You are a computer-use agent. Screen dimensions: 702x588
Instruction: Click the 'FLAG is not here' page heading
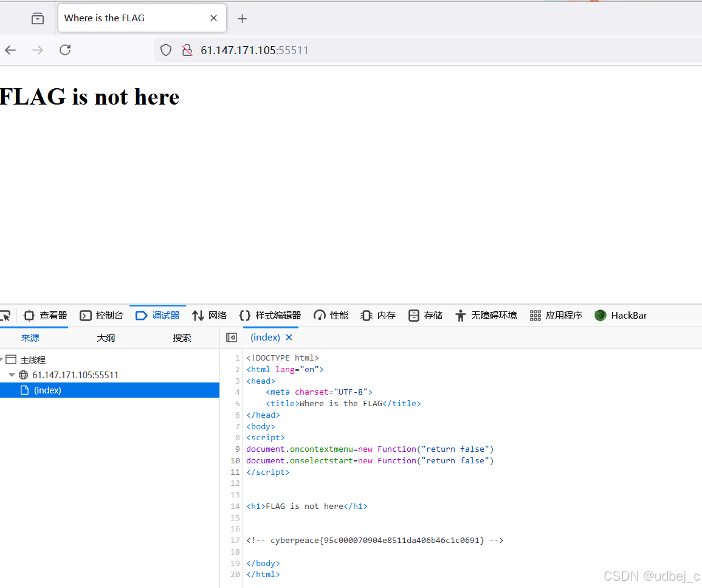pos(89,97)
